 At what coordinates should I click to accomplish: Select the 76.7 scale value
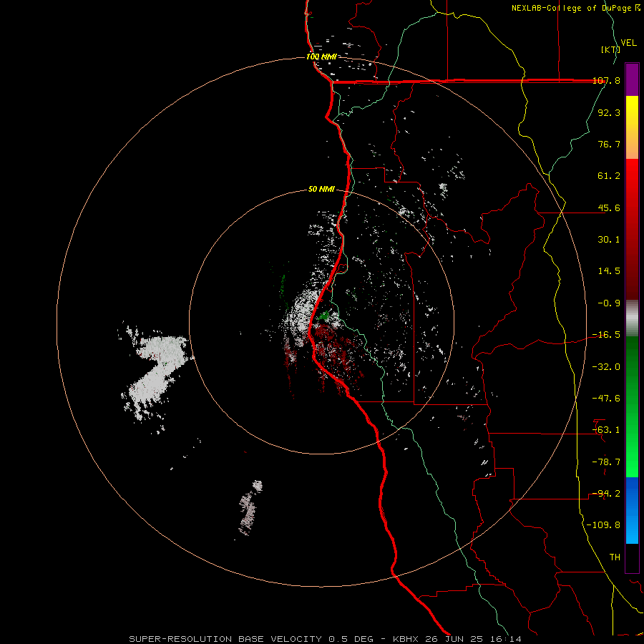click(x=609, y=144)
